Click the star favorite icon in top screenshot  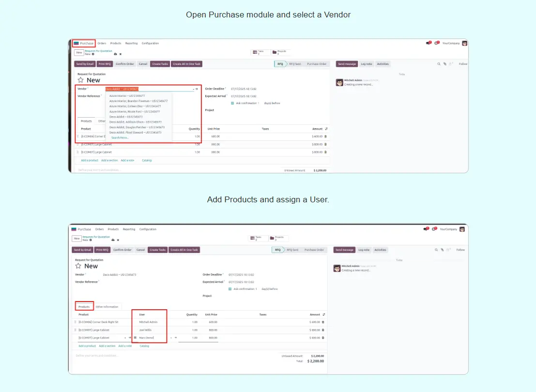click(81, 80)
